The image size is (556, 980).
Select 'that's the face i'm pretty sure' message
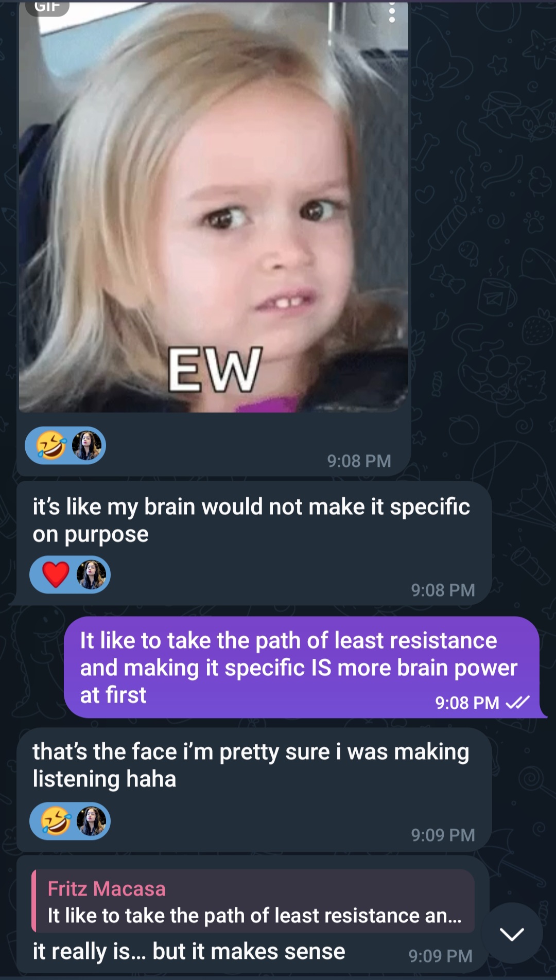(254, 790)
